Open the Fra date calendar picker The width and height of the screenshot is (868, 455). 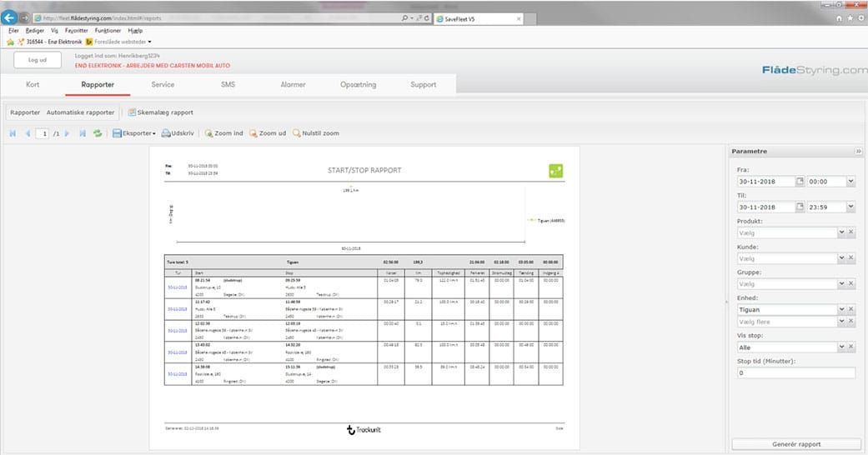[800, 181]
